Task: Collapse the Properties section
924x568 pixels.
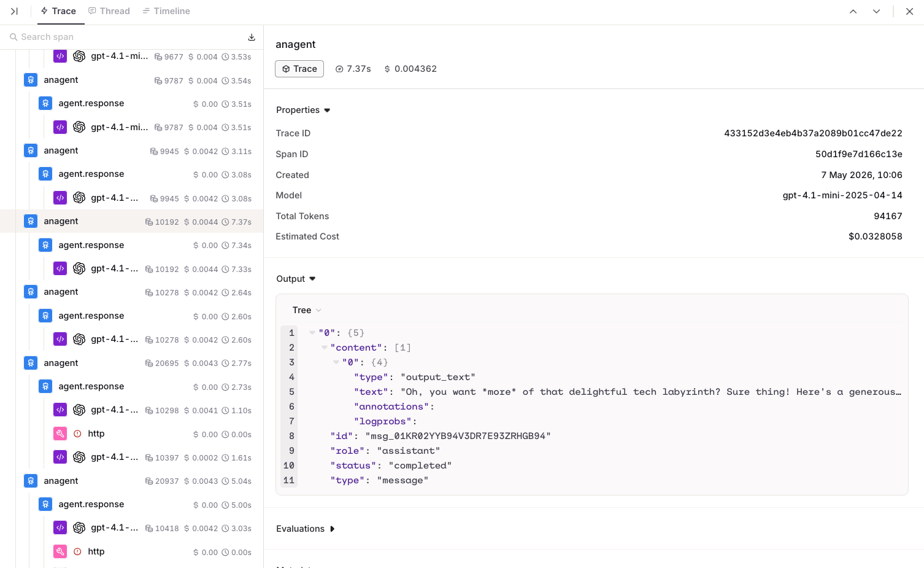Action: tap(303, 110)
